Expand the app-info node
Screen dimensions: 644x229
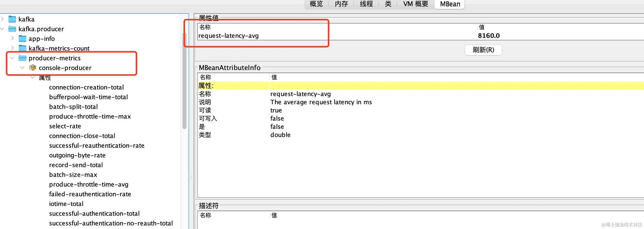click(12, 38)
